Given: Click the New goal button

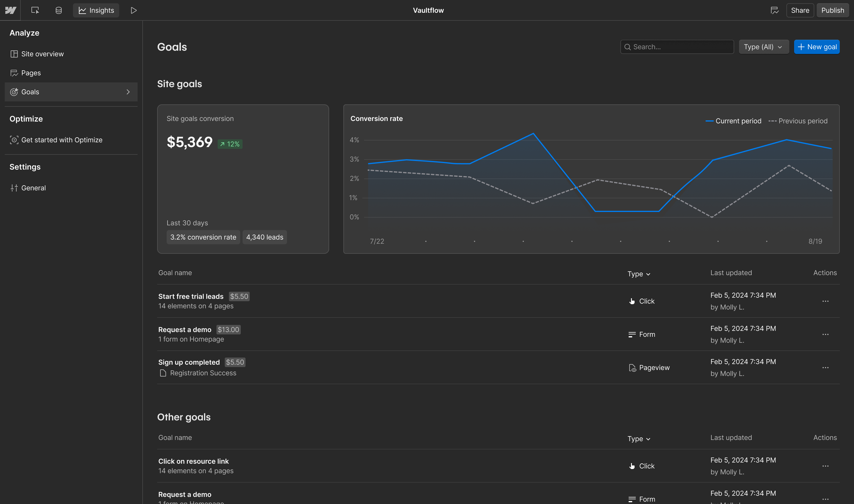Looking at the screenshot, I should click(816, 47).
